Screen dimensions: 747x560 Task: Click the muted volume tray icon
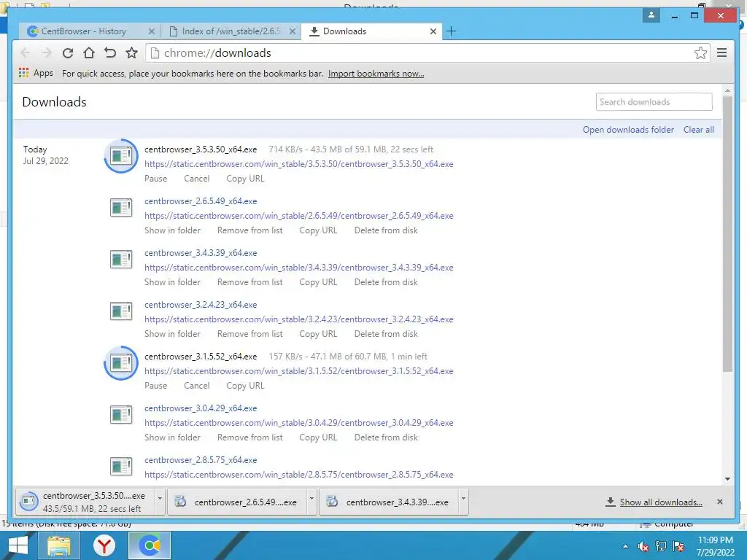click(643, 546)
